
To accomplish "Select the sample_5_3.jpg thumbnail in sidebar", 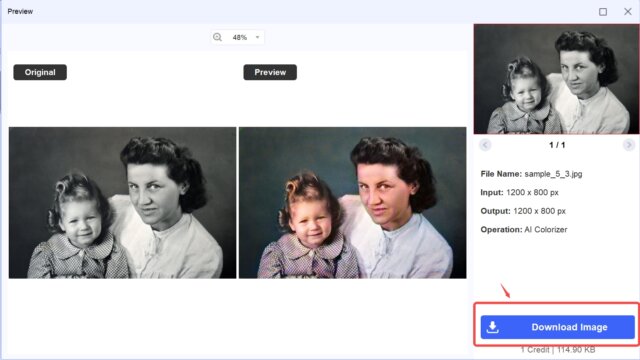I will 556,79.
